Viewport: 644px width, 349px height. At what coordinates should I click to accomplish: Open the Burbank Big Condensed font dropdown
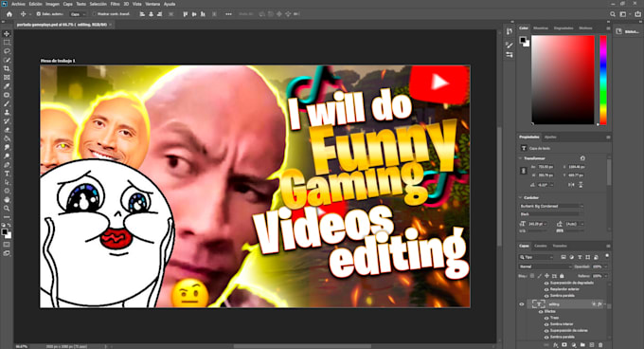tap(551, 206)
